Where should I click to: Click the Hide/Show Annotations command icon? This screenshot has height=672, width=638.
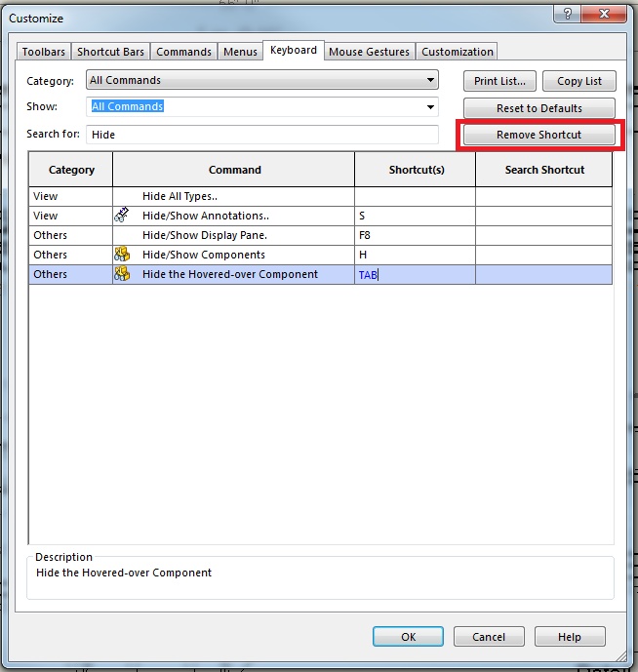[122, 216]
